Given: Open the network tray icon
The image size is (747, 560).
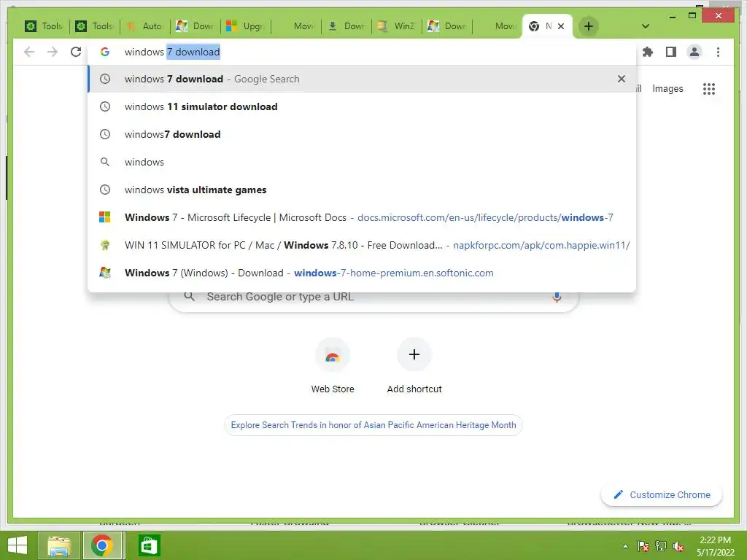Looking at the screenshot, I should (x=661, y=546).
